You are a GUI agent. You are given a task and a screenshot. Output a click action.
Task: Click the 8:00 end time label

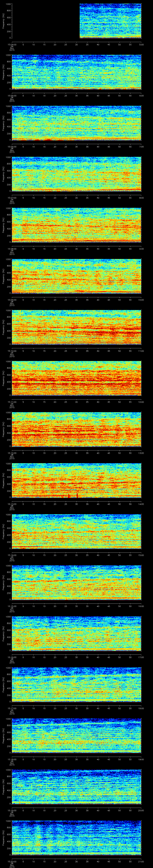(x=141, y=197)
